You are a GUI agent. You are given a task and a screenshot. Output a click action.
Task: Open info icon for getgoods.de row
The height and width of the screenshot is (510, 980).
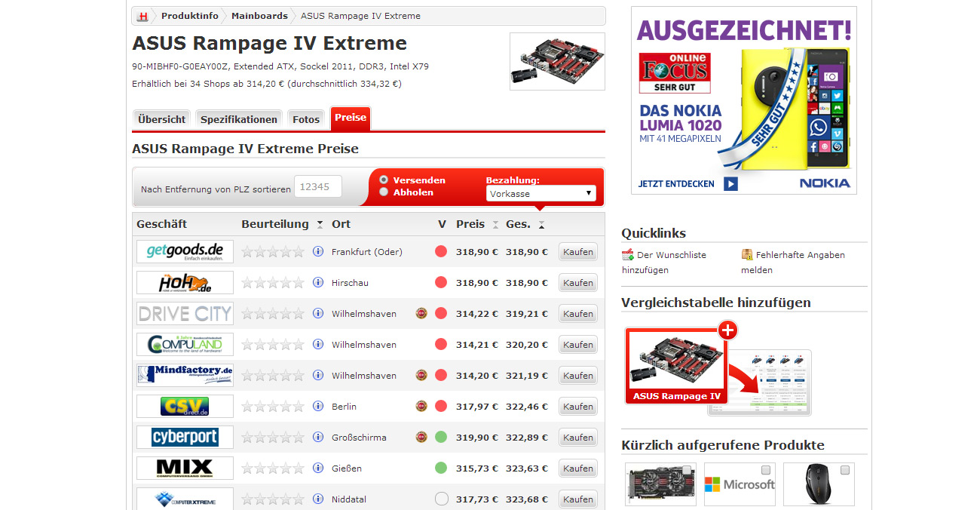(318, 251)
